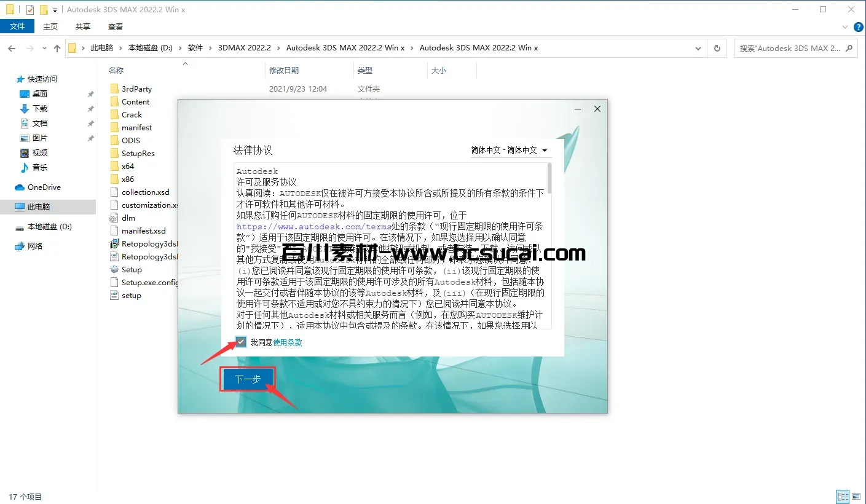
Task: Open the 文件 menu tab
Action: tap(17, 26)
